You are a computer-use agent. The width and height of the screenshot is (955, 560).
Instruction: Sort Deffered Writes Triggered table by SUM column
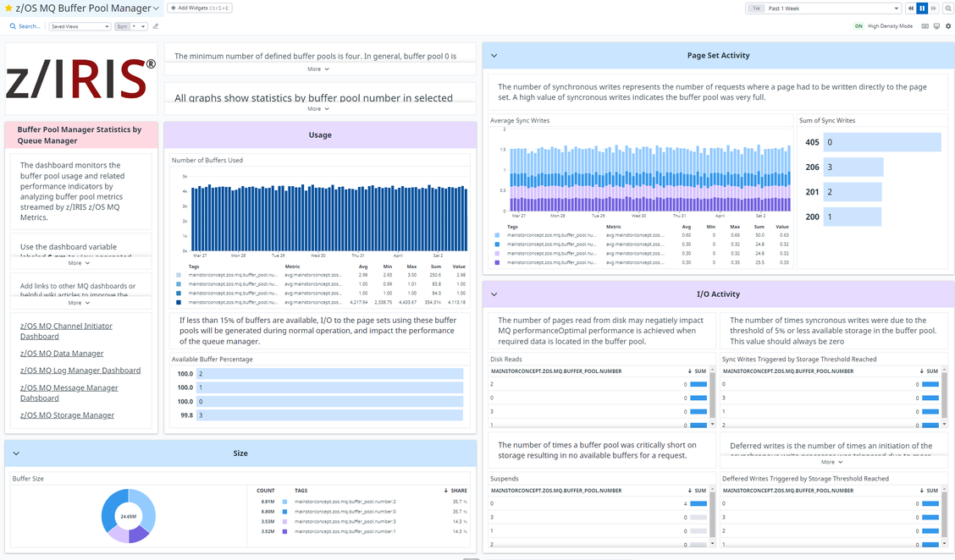930,490
